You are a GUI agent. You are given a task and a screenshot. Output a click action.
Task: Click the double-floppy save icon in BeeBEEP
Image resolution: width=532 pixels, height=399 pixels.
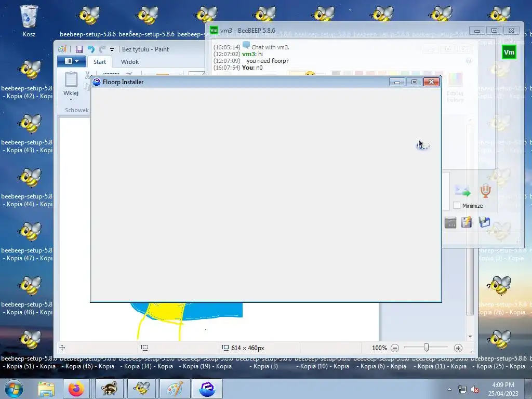pyautogui.click(x=485, y=222)
